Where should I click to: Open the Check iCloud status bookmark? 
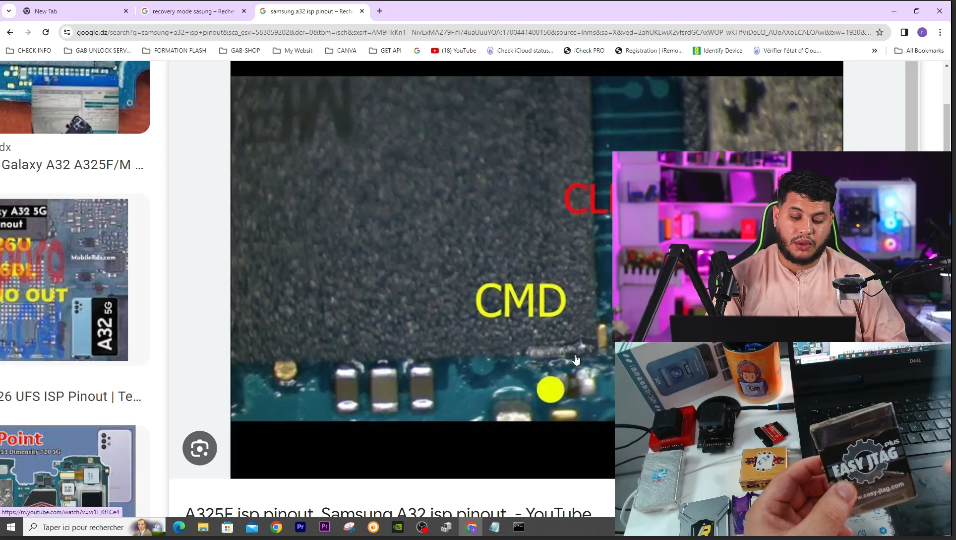(x=520, y=51)
